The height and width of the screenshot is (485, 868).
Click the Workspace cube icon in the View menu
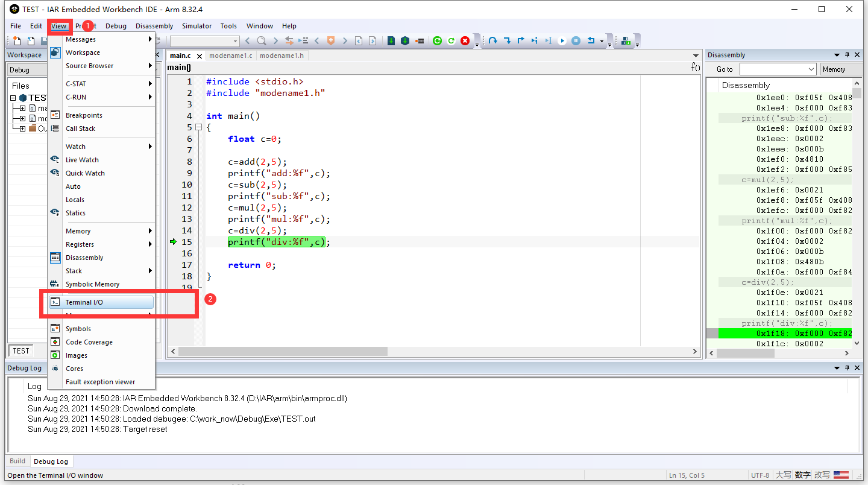click(55, 52)
